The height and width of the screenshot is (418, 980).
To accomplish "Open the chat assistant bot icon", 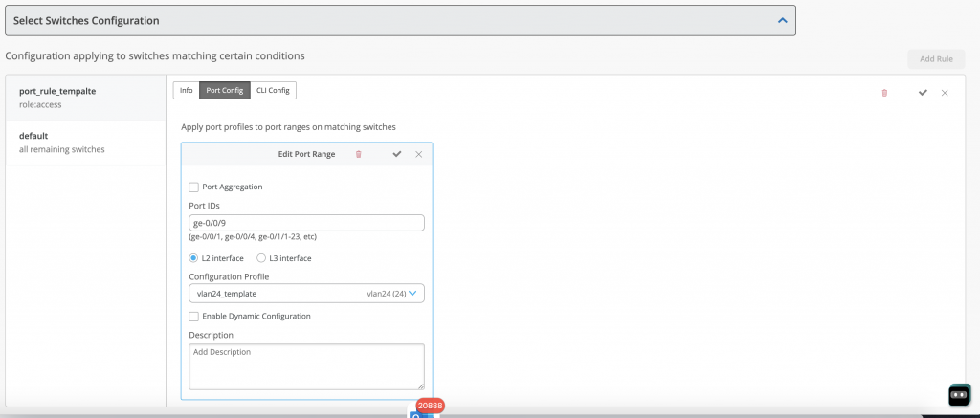I will point(959,395).
